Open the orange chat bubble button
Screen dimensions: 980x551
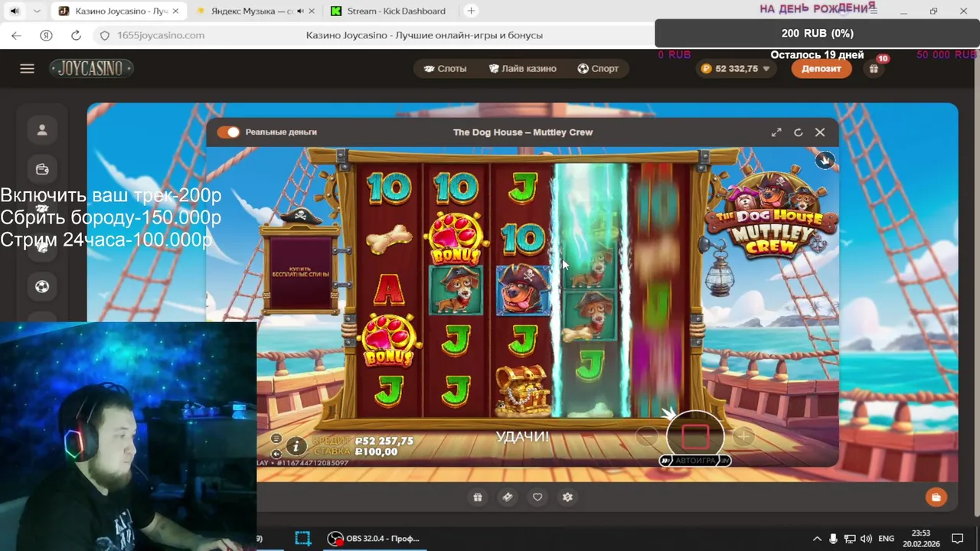point(936,497)
